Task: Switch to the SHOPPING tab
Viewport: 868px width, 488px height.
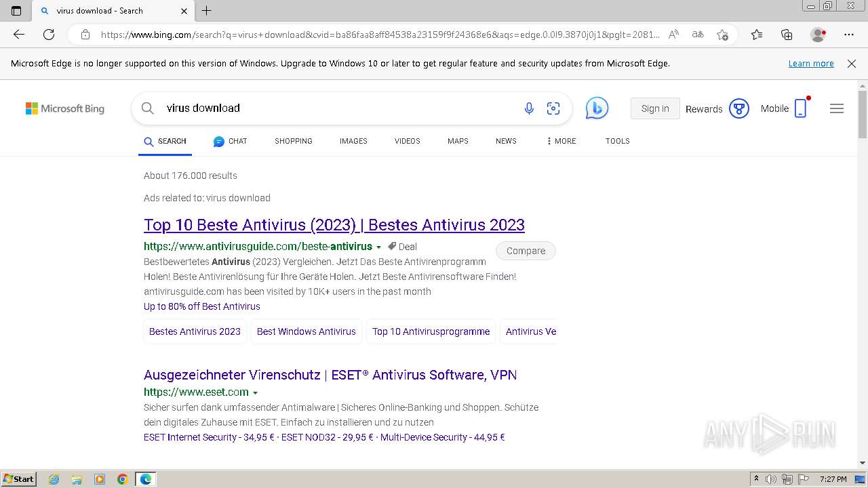Action: click(294, 141)
